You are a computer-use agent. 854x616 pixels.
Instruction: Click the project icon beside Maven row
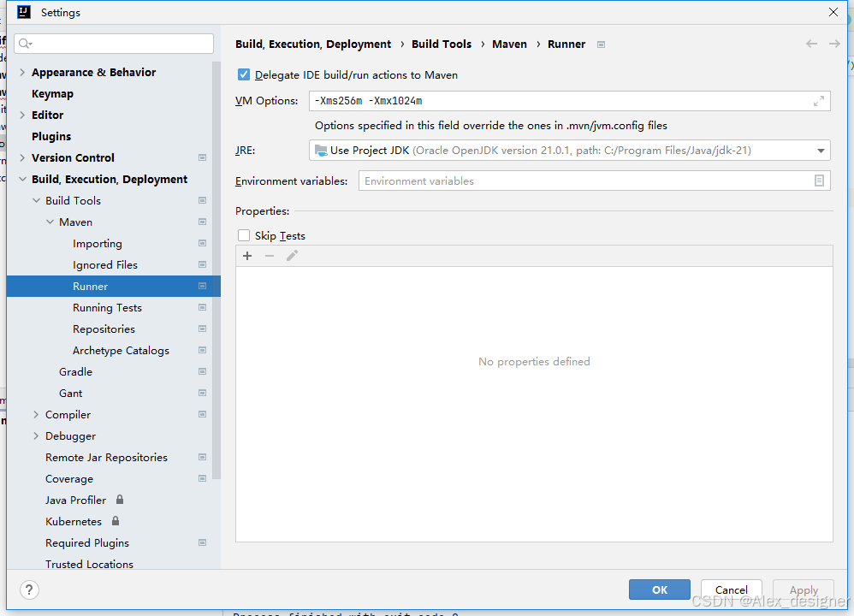(203, 222)
